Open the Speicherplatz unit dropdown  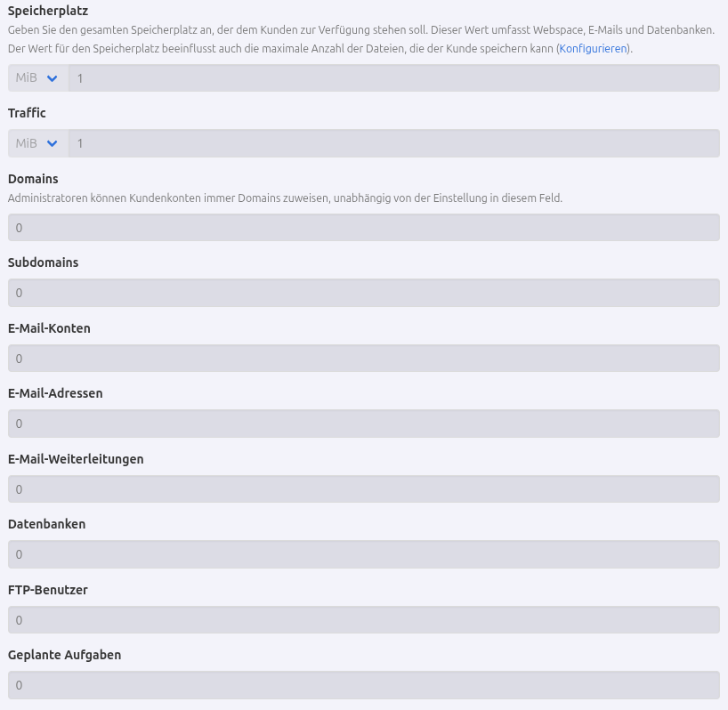click(38, 78)
